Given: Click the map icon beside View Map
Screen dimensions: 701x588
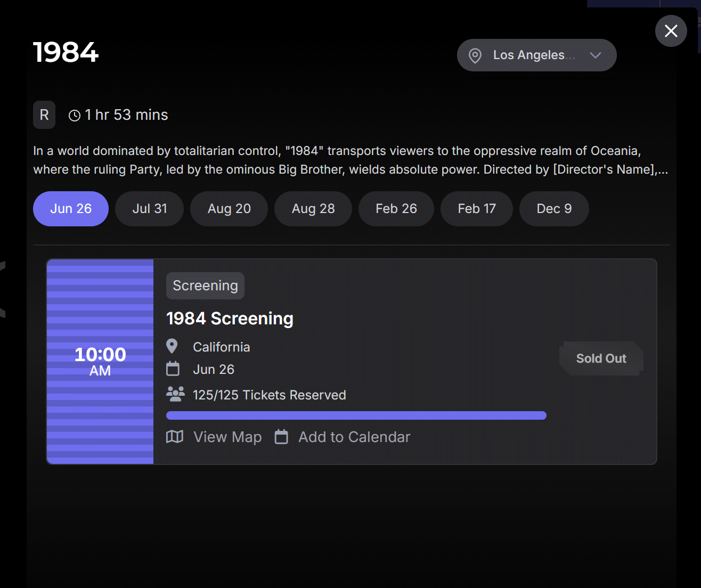Looking at the screenshot, I should 175,437.
